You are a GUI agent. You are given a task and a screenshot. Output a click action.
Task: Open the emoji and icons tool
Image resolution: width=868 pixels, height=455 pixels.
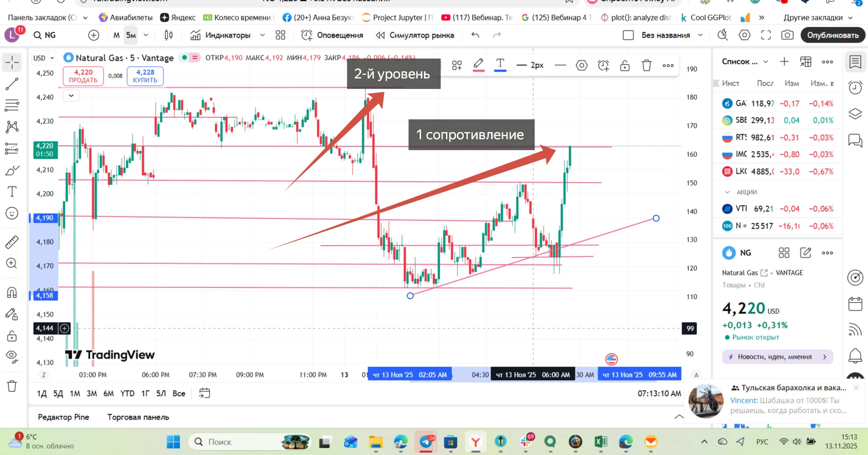pos(12,213)
